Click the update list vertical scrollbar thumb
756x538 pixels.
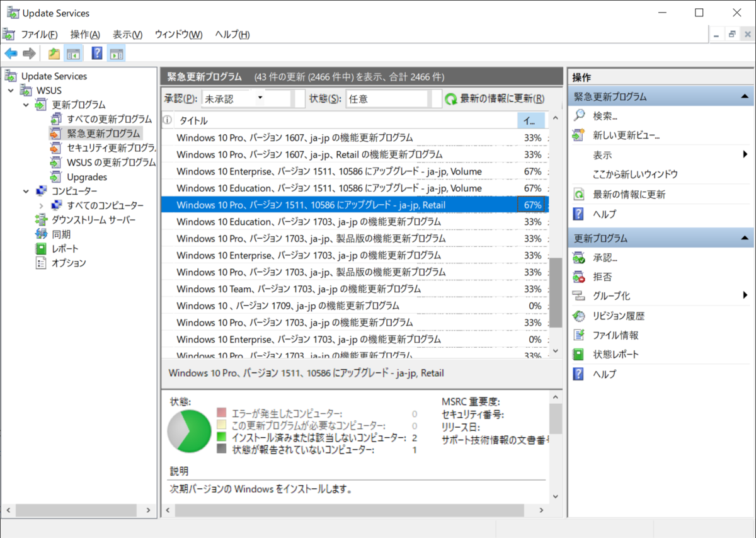[x=555, y=293]
